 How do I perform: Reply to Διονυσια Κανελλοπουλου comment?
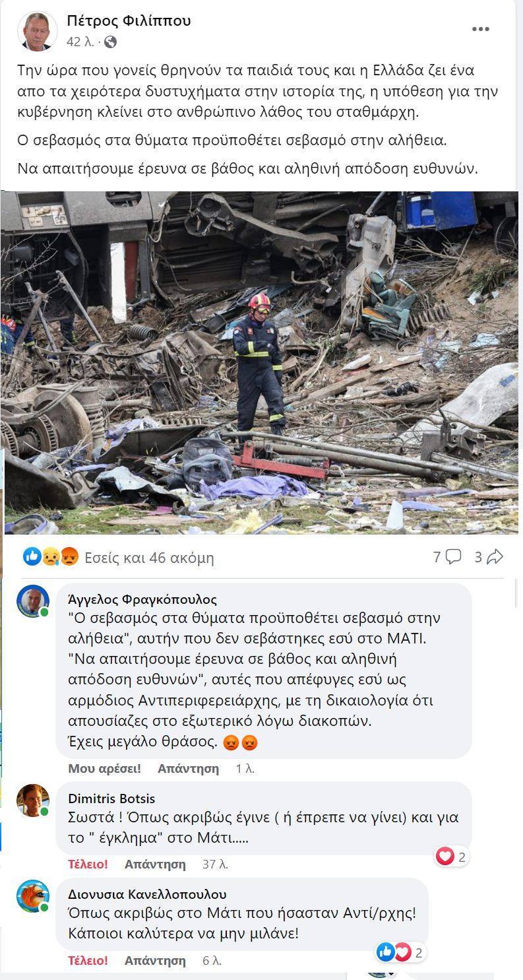click(155, 960)
